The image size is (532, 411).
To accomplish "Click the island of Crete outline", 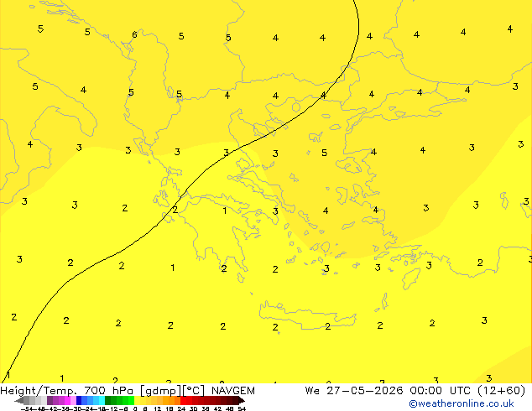I will 307,315.
